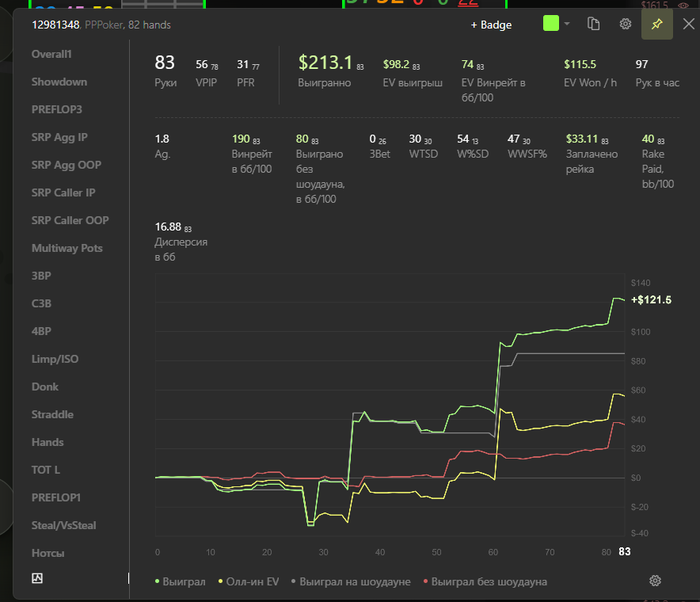The image size is (700, 602).
Task: Add a badge with + Badge
Action: pos(491,25)
